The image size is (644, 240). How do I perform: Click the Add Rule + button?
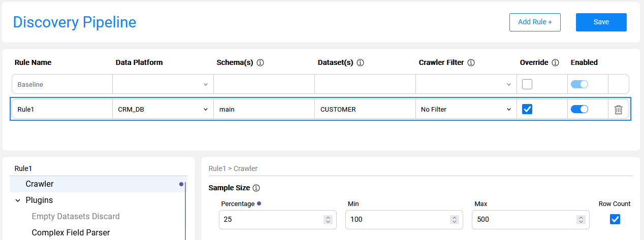coord(535,22)
